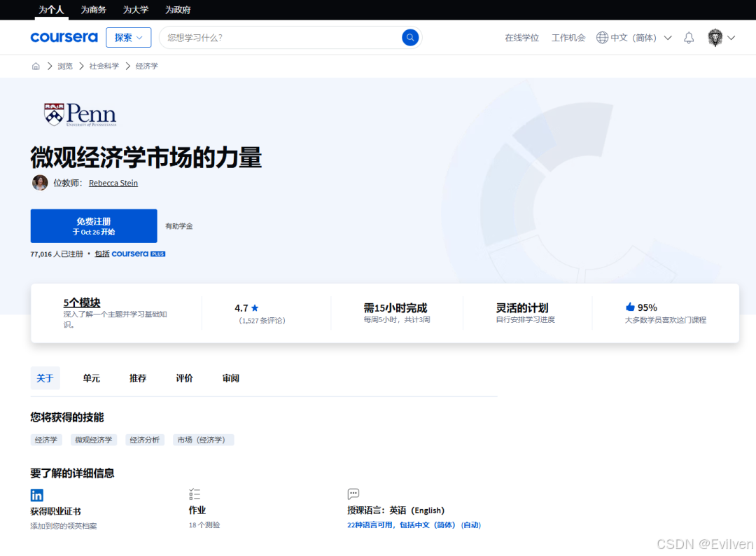
Task: Open the 在线学位 link
Action: 521,38
